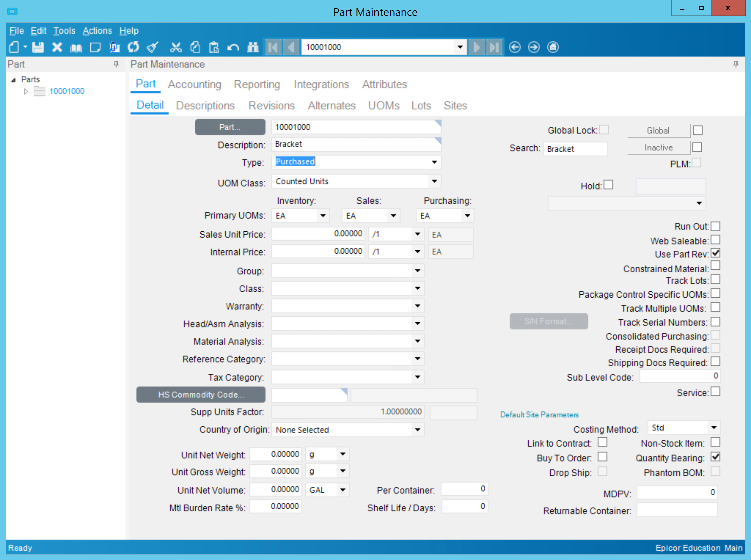
Task: Undo changes with the curved arrow icon
Action: click(x=233, y=47)
